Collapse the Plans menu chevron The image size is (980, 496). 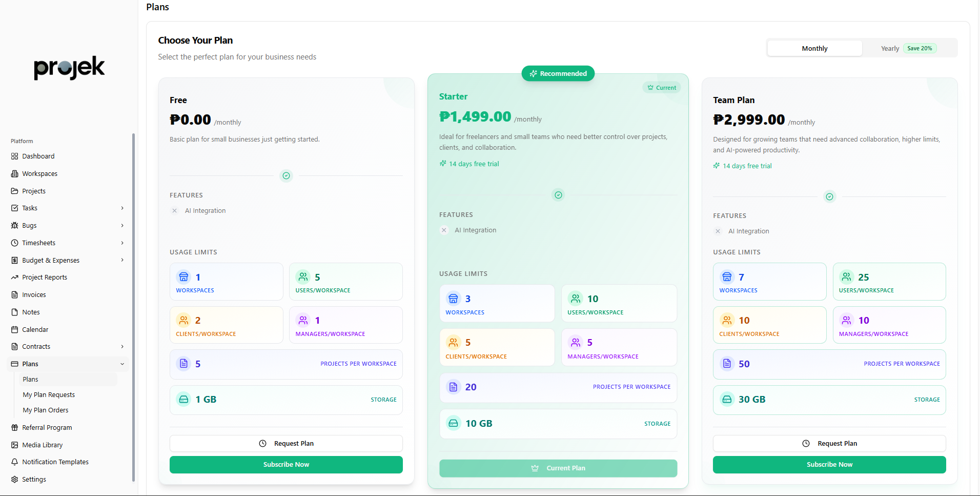tap(122, 364)
